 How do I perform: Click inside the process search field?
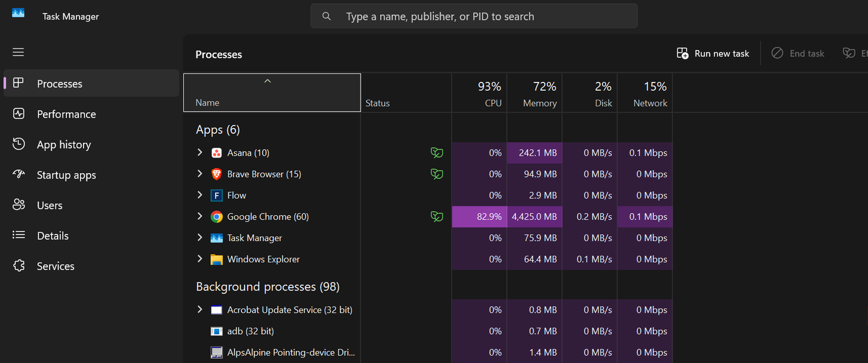pos(474,16)
